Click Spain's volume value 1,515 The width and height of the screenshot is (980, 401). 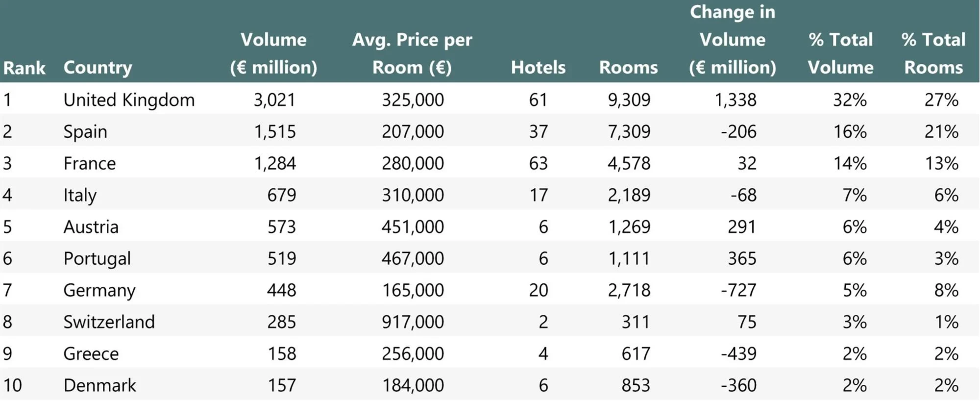pyautogui.click(x=274, y=132)
